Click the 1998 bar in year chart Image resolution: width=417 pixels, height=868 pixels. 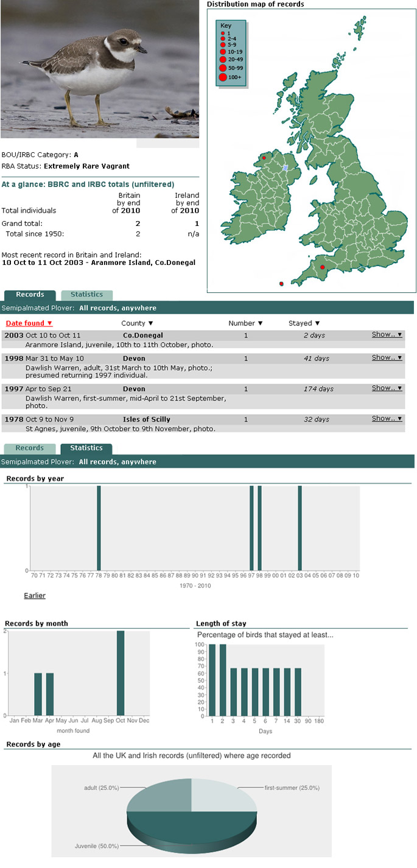click(x=259, y=528)
